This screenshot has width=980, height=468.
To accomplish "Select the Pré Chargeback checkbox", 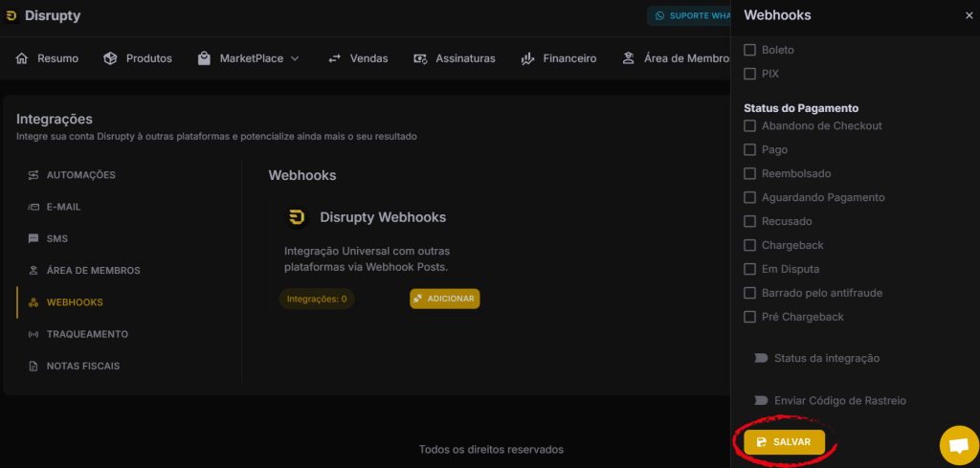I will 749,317.
